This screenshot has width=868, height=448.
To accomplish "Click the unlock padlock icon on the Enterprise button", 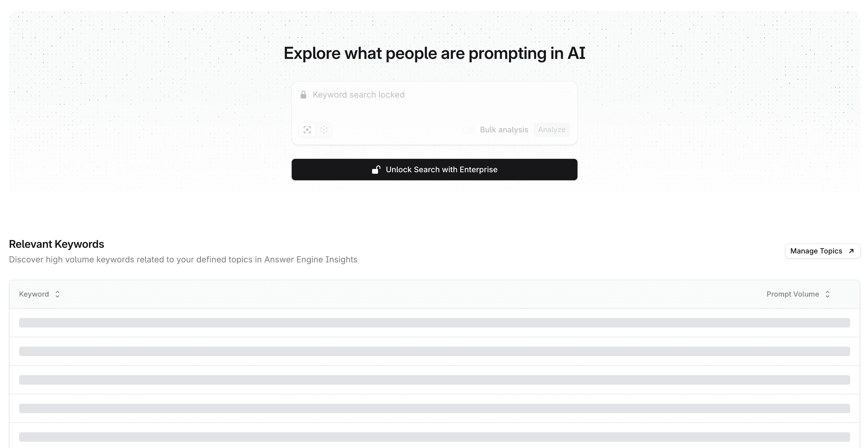I will pyautogui.click(x=376, y=170).
